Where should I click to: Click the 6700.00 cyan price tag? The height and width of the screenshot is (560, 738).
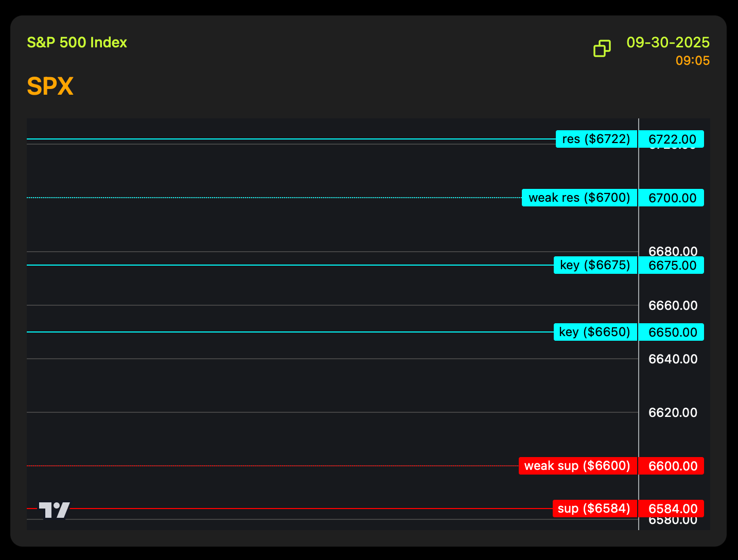[672, 198]
